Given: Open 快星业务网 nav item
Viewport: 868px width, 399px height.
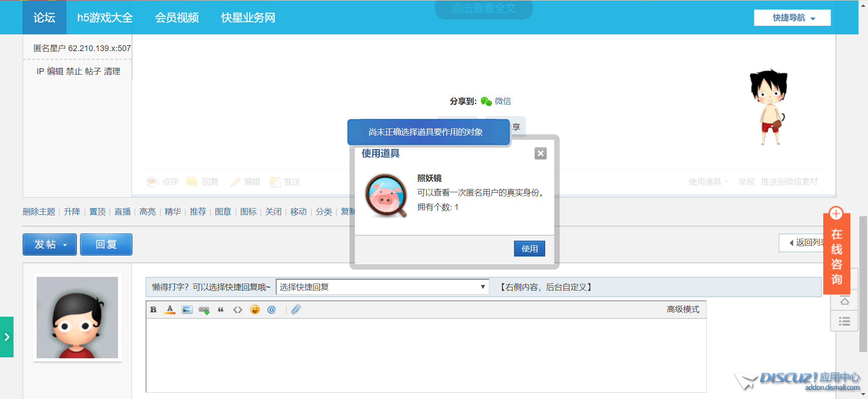Looking at the screenshot, I should point(248,18).
